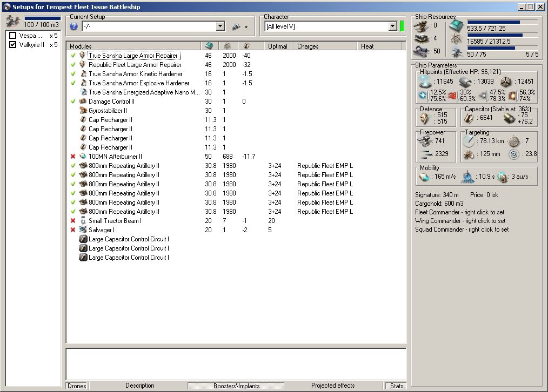This screenshot has width=548, height=392.
Task: Click the calibration icon showing 50
Action: click(x=422, y=52)
